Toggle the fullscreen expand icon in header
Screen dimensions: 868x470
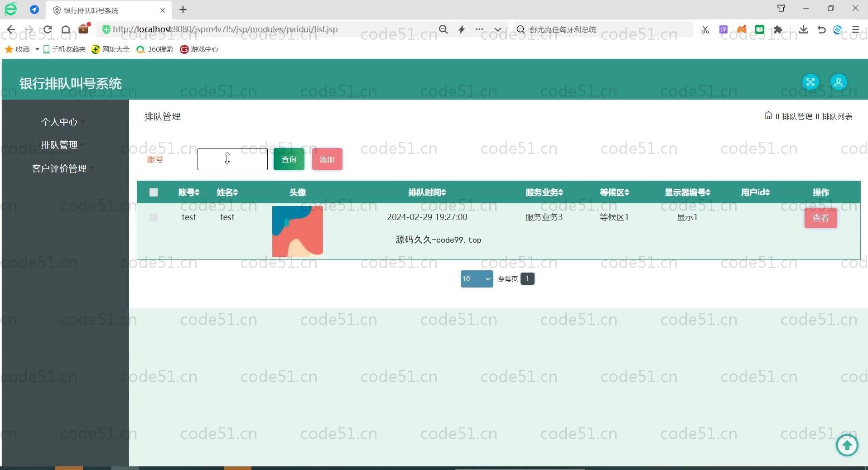click(810, 82)
